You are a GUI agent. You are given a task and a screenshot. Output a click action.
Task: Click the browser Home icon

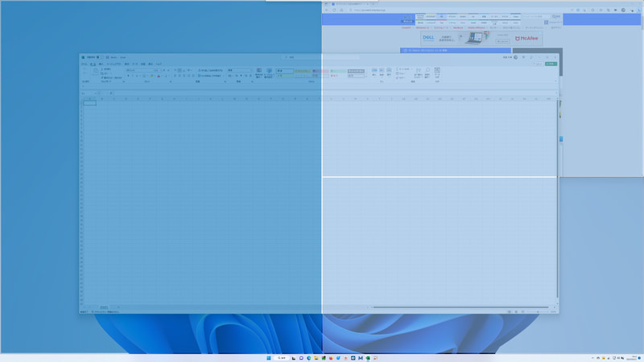[x=341, y=10]
